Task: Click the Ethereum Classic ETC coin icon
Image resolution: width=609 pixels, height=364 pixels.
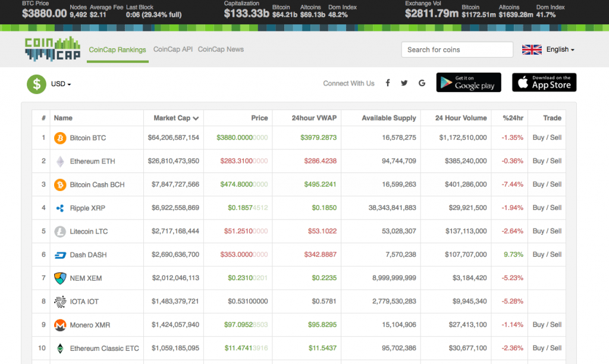Action: (x=60, y=349)
